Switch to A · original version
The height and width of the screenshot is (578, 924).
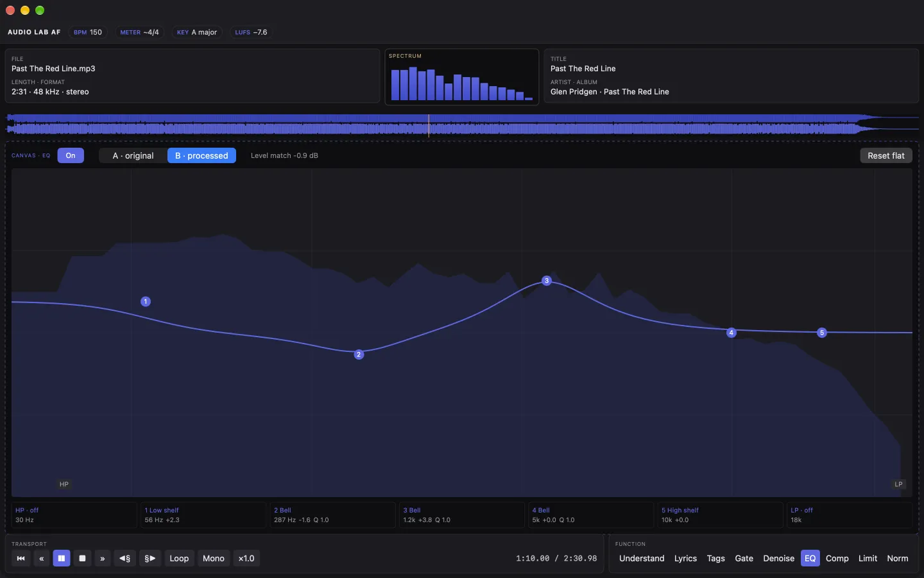[x=133, y=155]
